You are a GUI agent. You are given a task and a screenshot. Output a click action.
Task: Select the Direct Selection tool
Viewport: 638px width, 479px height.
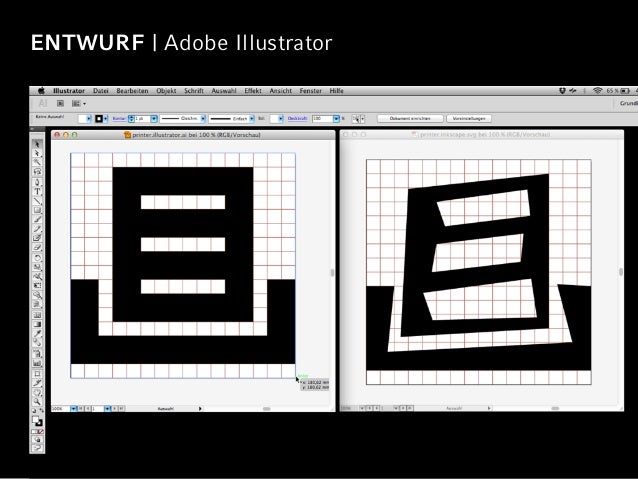(x=37, y=153)
